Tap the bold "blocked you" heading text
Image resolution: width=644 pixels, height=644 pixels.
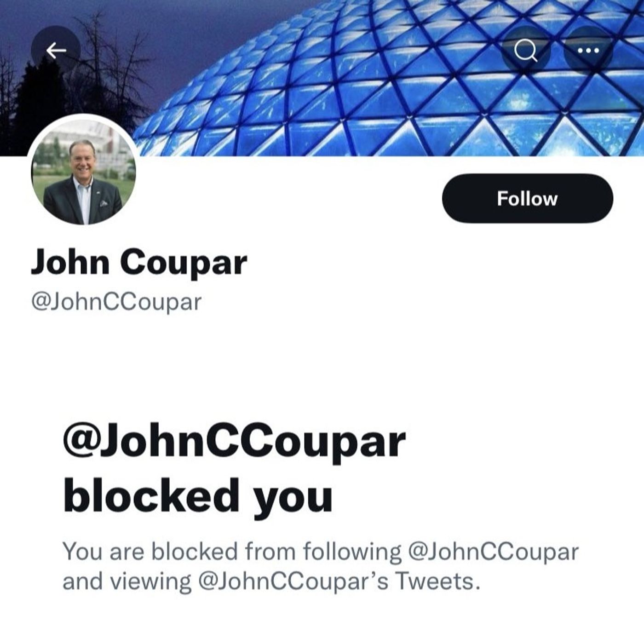pyautogui.click(x=198, y=496)
